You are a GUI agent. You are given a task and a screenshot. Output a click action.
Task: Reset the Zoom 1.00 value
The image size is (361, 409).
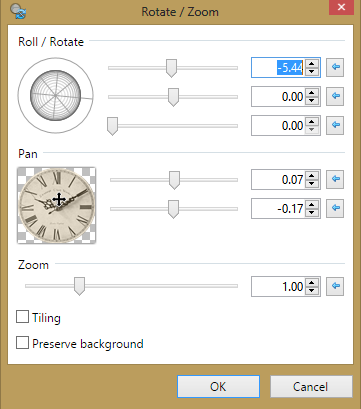tap(335, 286)
